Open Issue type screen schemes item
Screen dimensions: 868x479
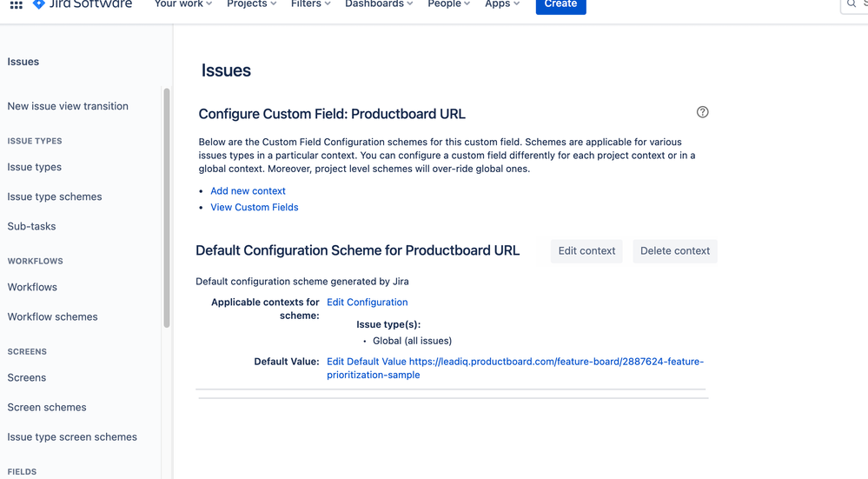[x=72, y=437]
